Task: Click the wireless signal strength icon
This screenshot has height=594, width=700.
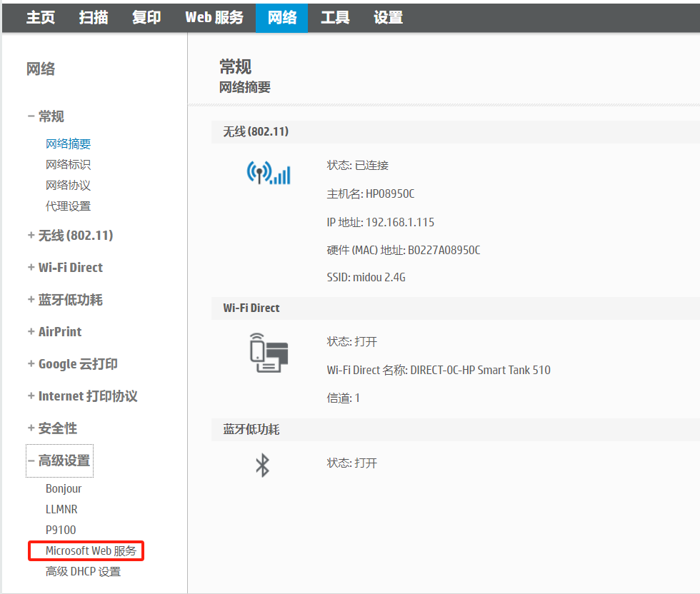Action: point(269,173)
